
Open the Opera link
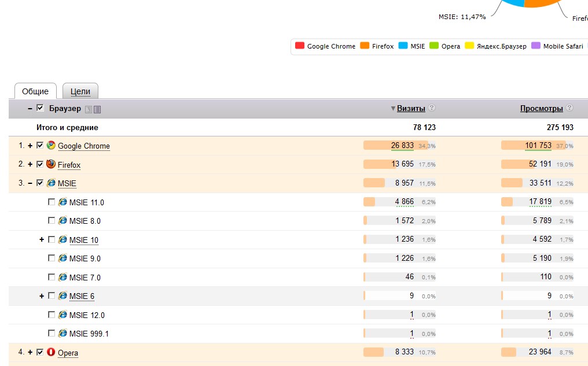point(68,353)
